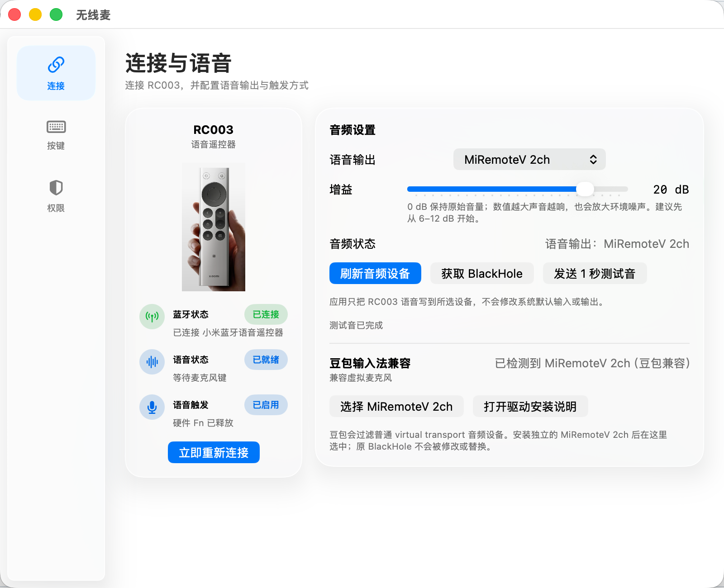Click the red close window button
Viewport: 724px width, 588px height.
14,14
